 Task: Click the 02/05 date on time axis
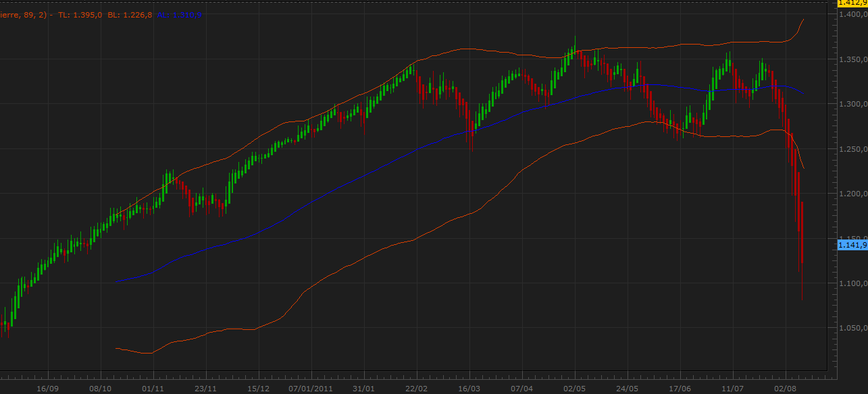(x=574, y=389)
